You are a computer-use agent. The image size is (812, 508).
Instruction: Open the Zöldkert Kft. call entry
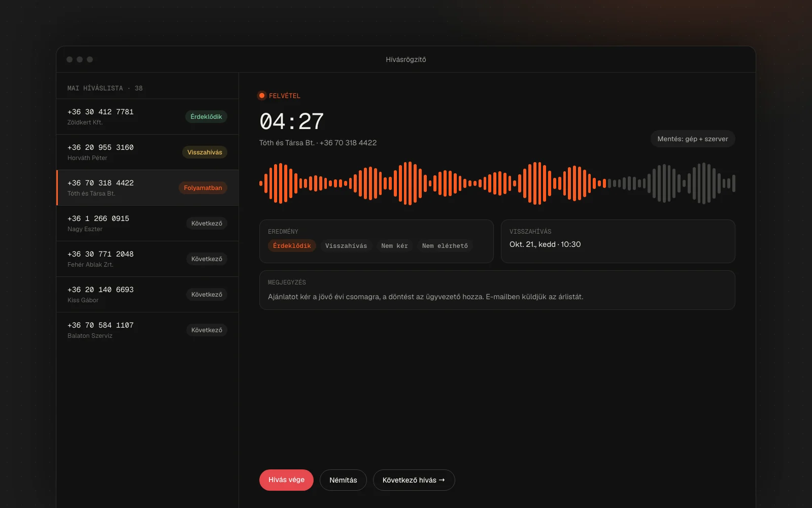147,117
